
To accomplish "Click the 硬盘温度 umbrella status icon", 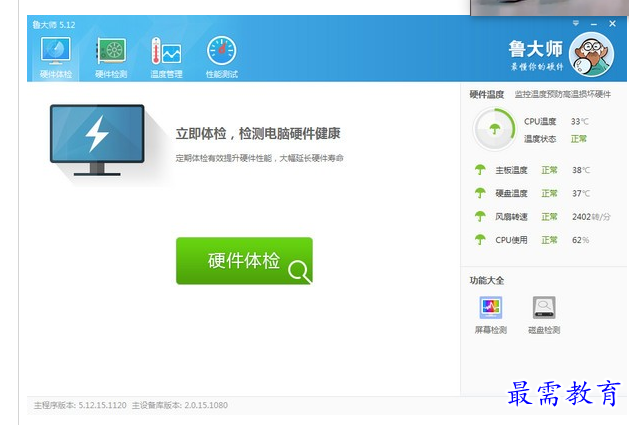I will point(480,193).
